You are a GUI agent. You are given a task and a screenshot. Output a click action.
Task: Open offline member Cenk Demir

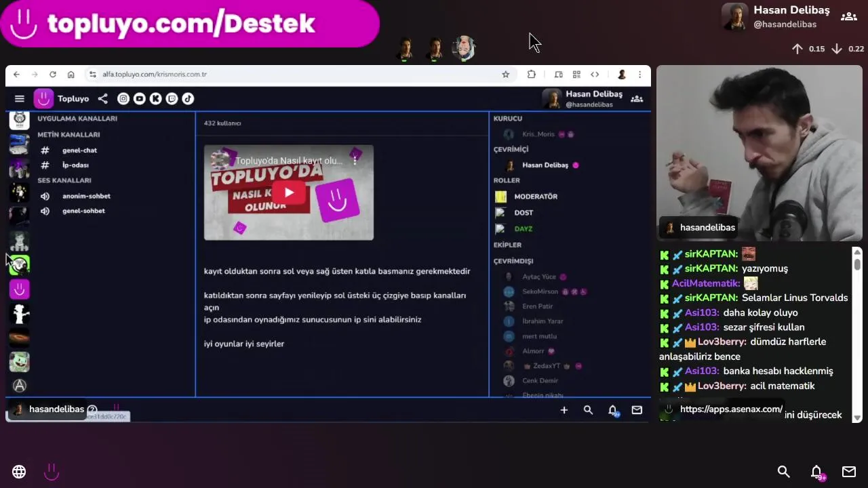[540, 381]
